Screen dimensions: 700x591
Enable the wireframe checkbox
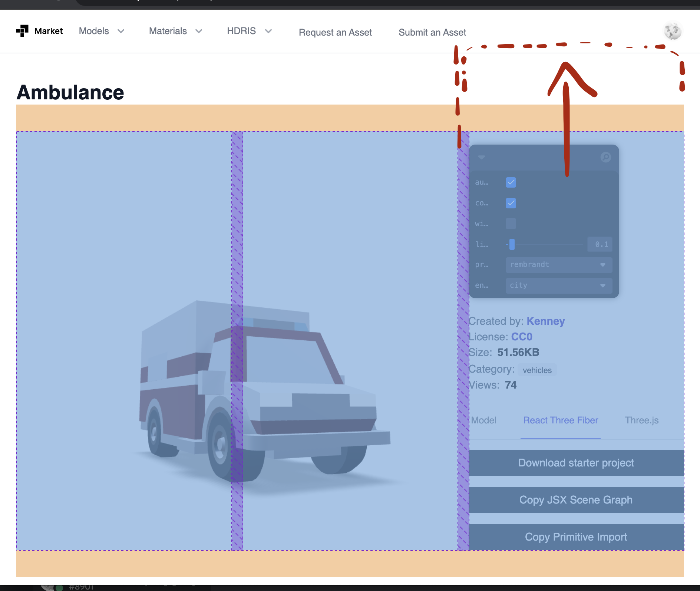511,224
